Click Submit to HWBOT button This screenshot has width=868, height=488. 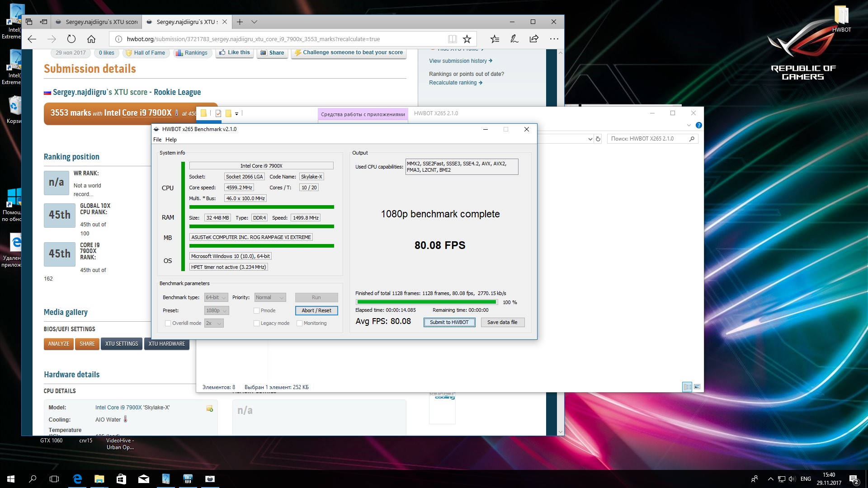(x=449, y=322)
